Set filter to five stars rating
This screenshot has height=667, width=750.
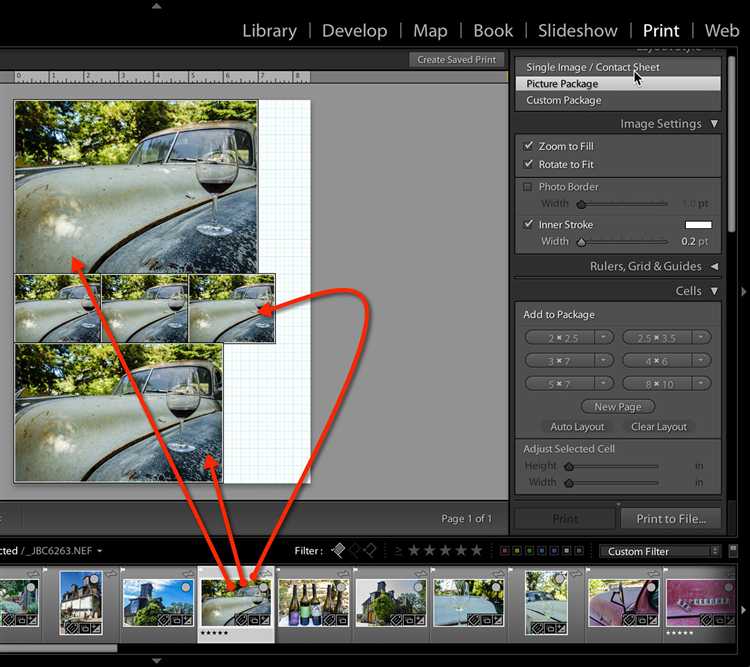point(476,551)
